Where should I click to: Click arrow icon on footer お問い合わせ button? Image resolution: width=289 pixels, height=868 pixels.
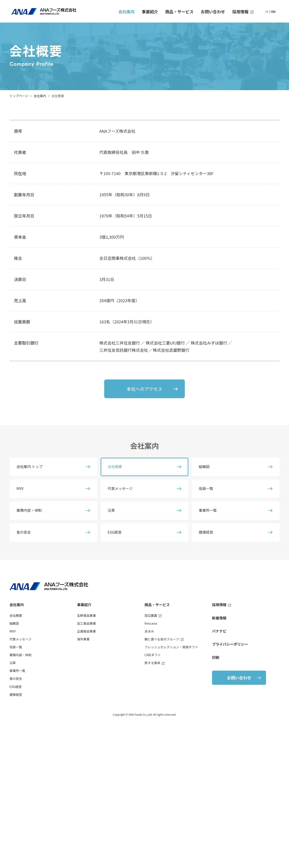pos(259,678)
